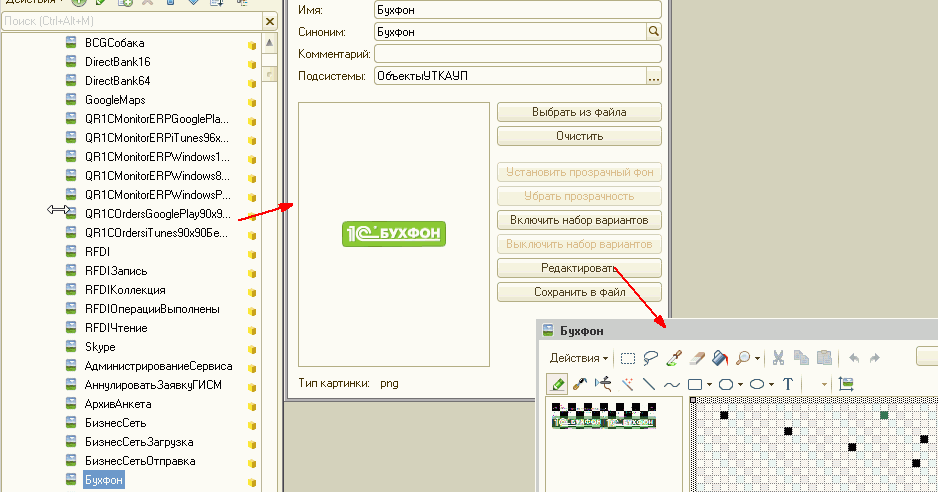Open rectangle shape style dropdown
This screenshot has height=492, width=938.
click(x=709, y=385)
